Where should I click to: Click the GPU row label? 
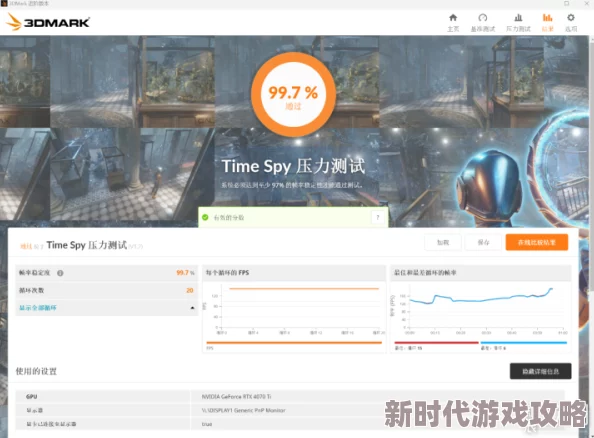31,397
